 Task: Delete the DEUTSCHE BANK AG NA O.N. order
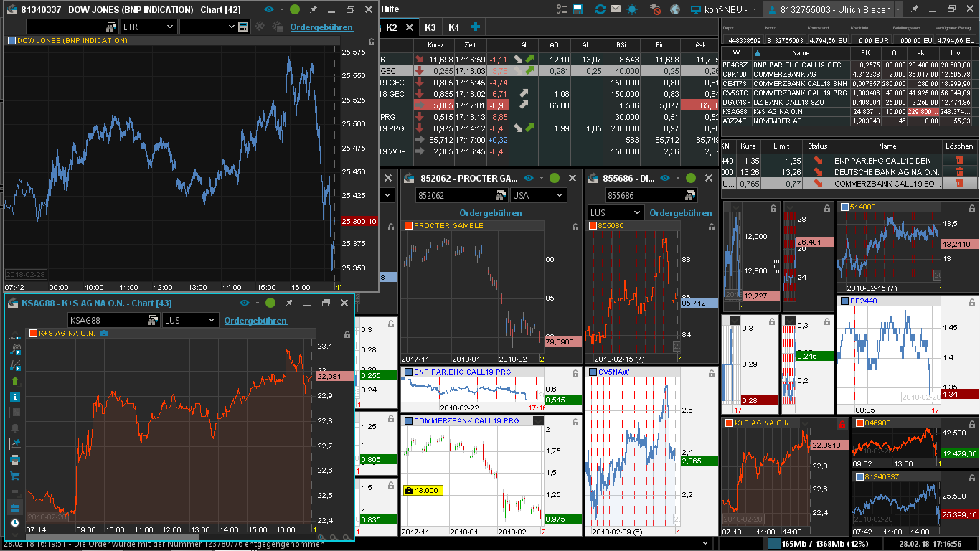coord(959,172)
